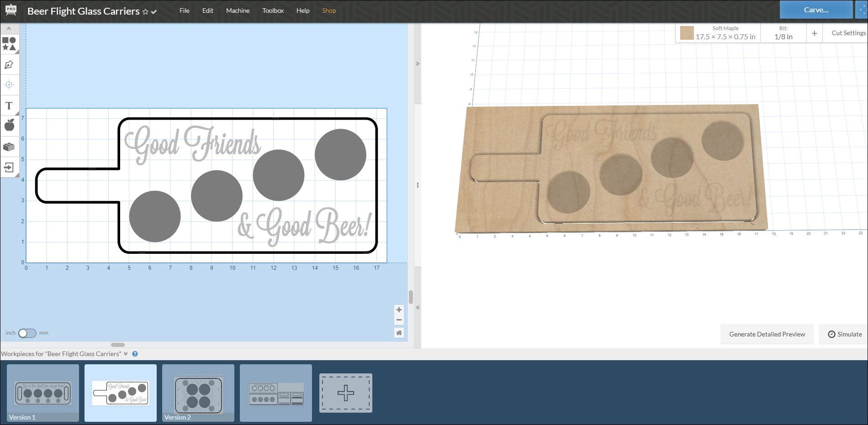The image size is (868, 425).
Task: Open material dimensions 17.5 × 7.5 × 0.75 in
Action: point(725,37)
